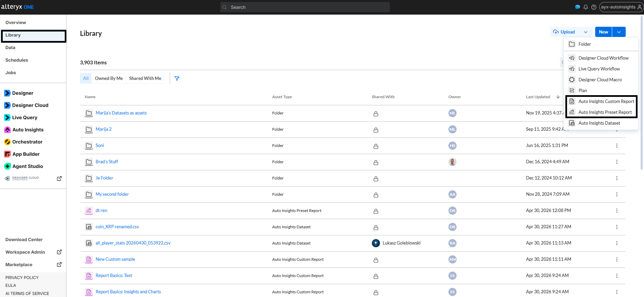This screenshot has width=644, height=297.
Task: Open more options for My second folder row
Action: pos(617,194)
